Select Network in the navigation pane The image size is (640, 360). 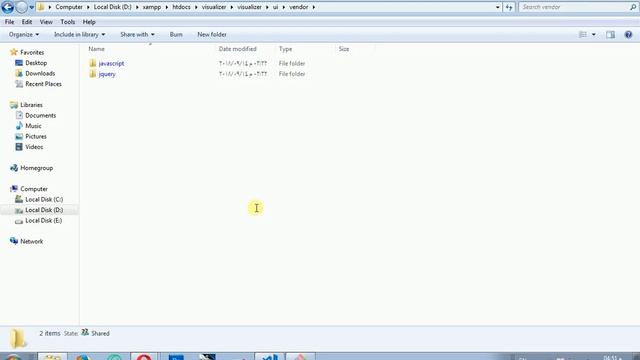tap(31, 242)
